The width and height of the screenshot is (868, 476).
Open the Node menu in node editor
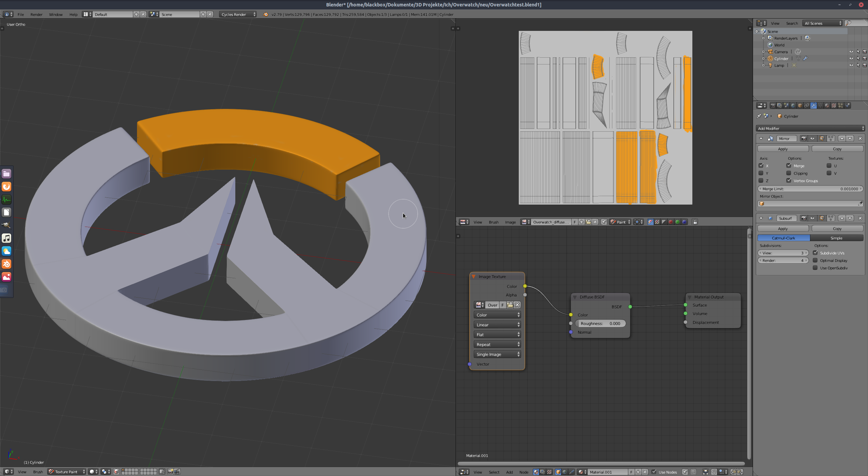(x=524, y=472)
